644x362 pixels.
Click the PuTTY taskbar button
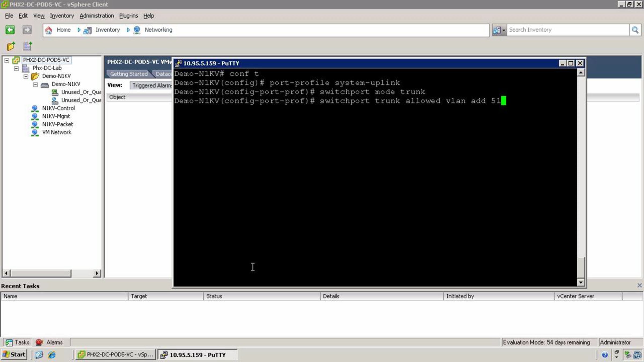coord(197,354)
